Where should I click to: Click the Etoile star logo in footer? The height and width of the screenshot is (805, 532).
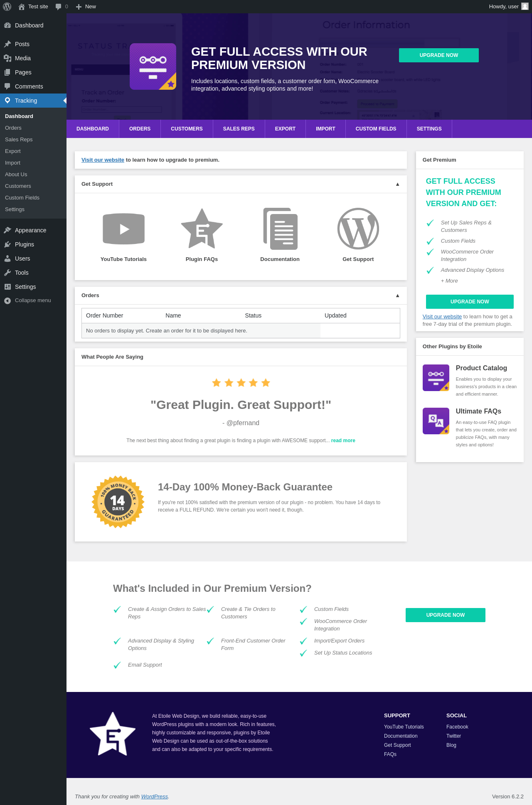[113, 734]
